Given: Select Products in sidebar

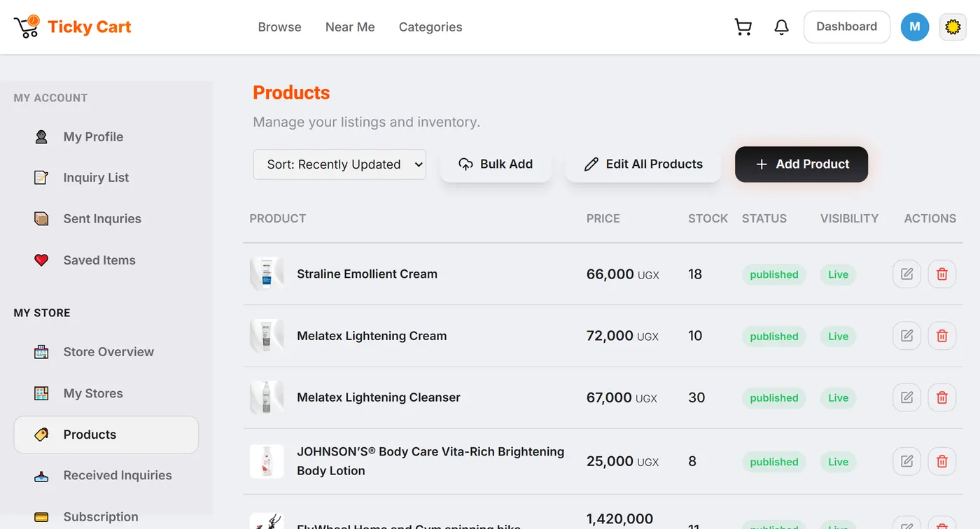Looking at the screenshot, I should click(x=106, y=435).
